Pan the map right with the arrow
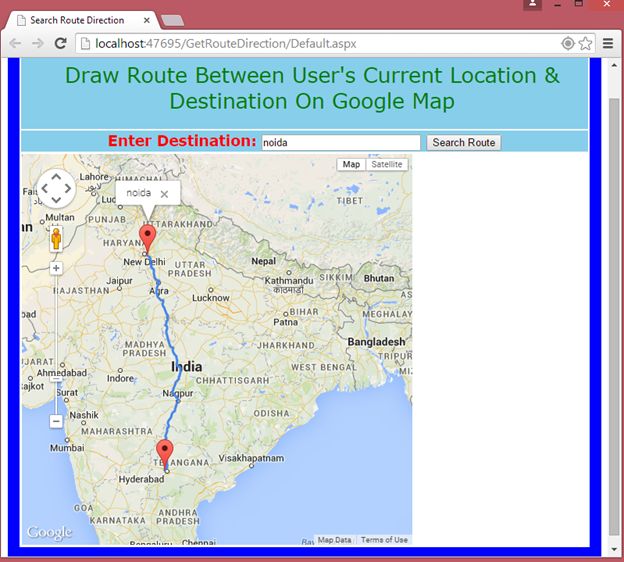Image resolution: width=624 pixels, height=562 pixels. click(x=68, y=188)
